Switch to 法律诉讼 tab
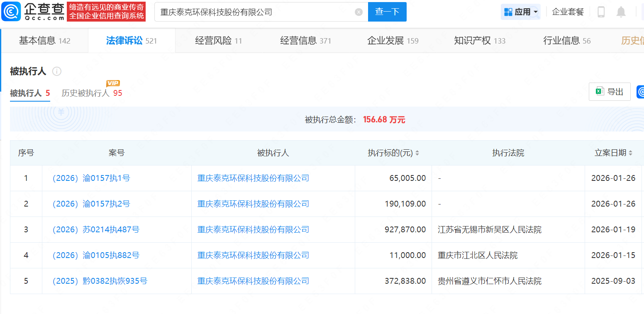Image resolution: width=644 pixels, height=314 pixels. point(132,41)
